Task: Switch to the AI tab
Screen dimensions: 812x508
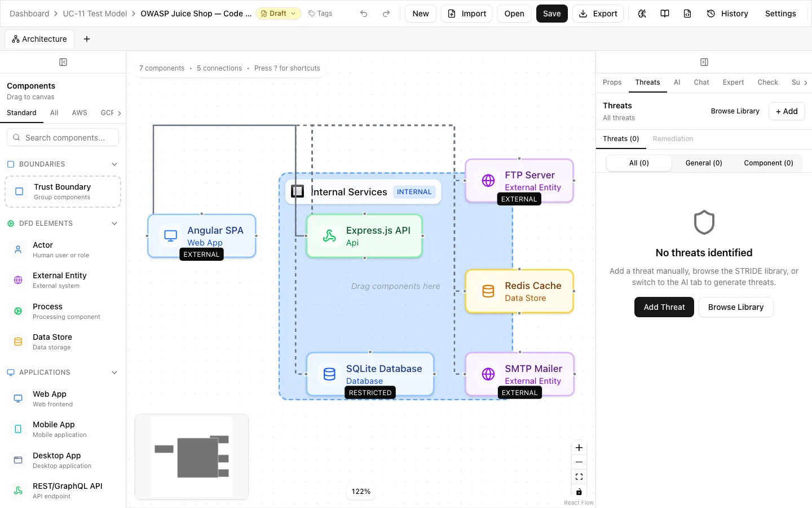Action: point(677,82)
